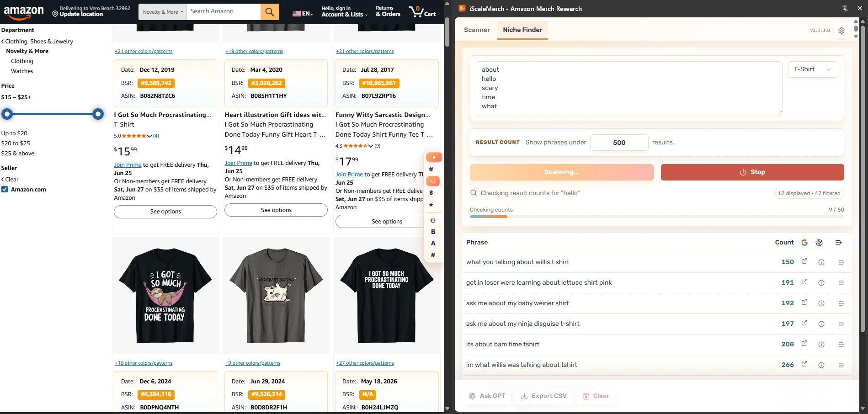Click the Amazon search magnifier button
The width and height of the screenshot is (868, 414).
tap(270, 12)
